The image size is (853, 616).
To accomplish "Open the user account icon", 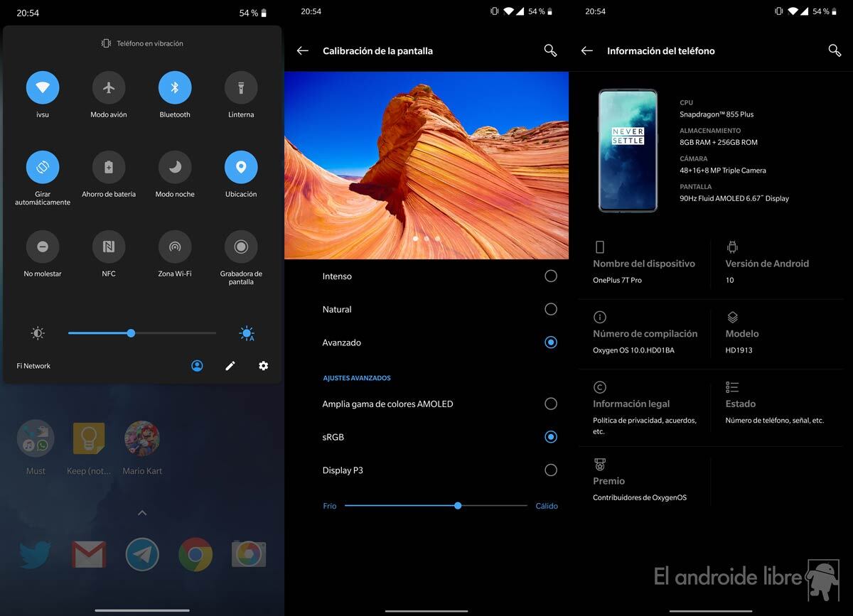I will 197,365.
